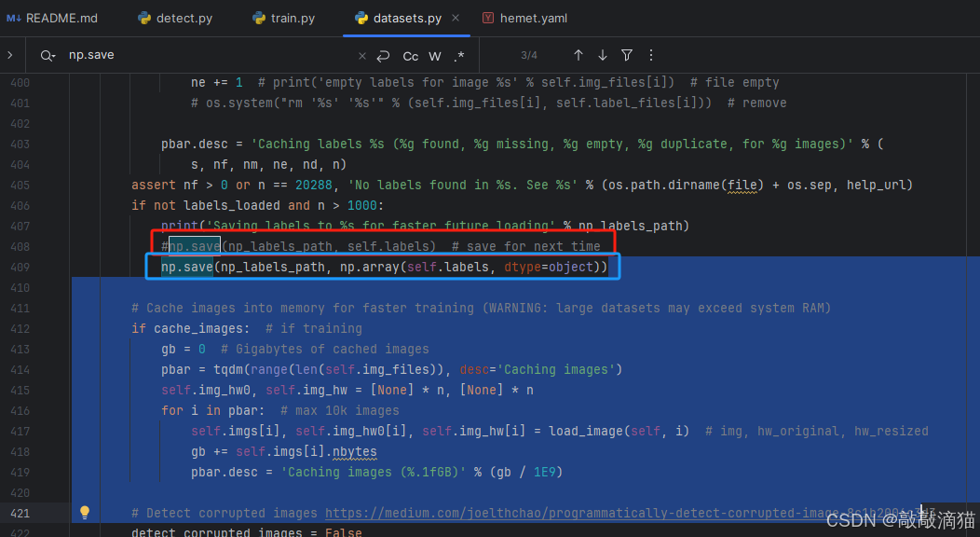The width and height of the screenshot is (980, 537).
Task: Go to previous match with the up arrow
Action: tap(578, 55)
